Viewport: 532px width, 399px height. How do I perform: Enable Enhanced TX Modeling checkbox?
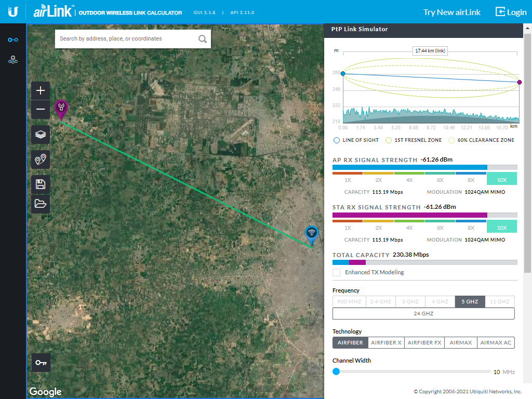click(x=336, y=272)
